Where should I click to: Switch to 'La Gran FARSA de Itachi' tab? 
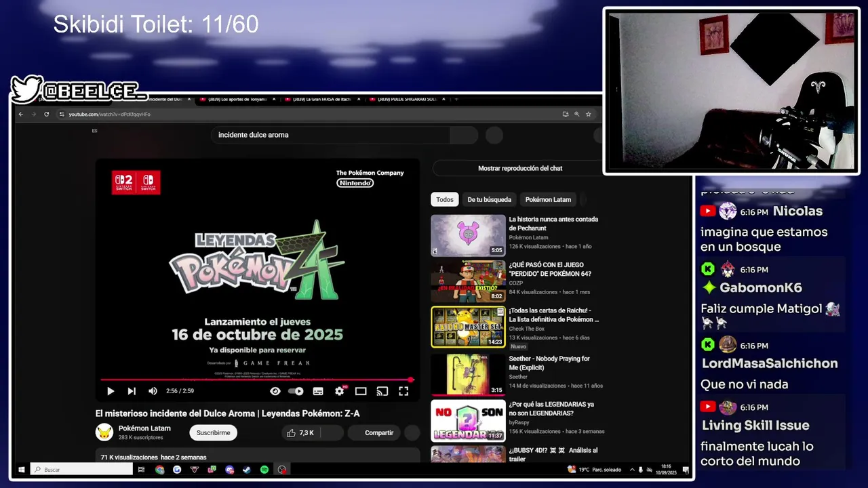[x=322, y=100]
